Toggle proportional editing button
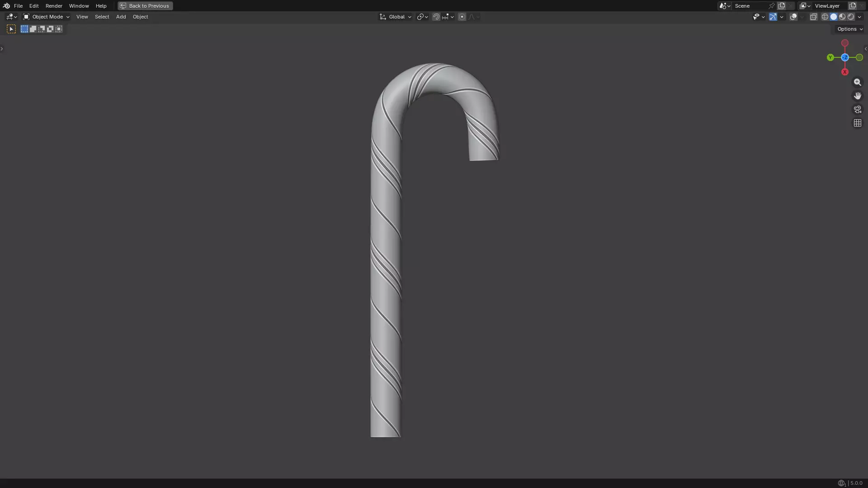Screen dimensions: 868x488 tap(462, 17)
